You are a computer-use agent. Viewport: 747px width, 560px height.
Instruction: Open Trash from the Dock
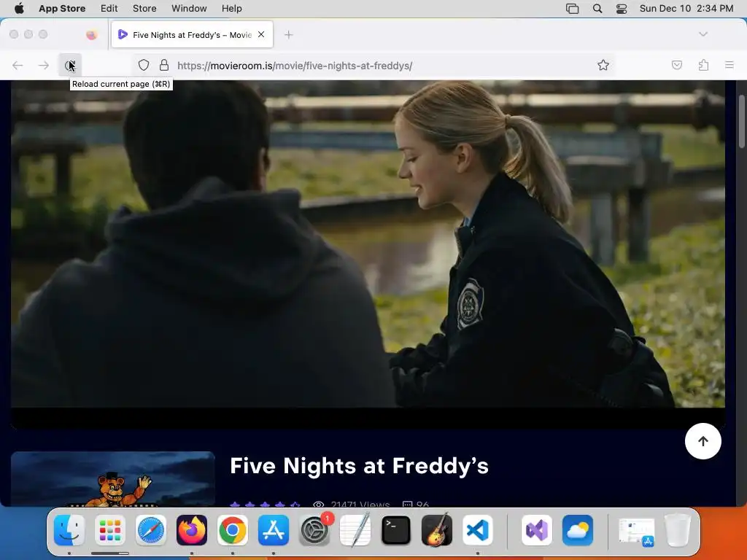pos(678,530)
